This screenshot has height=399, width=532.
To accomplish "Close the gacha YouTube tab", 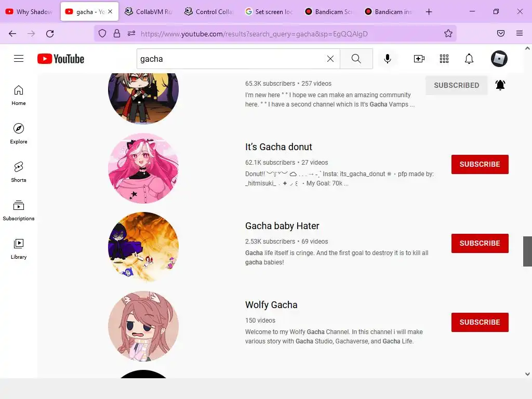I will tap(110, 11).
